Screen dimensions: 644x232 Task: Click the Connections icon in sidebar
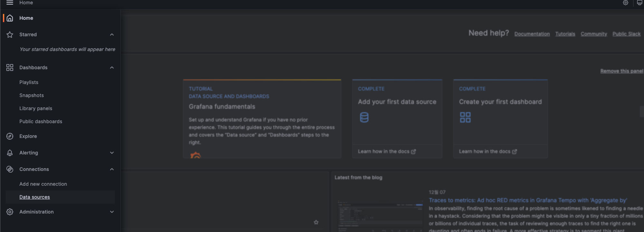point(10,169)
